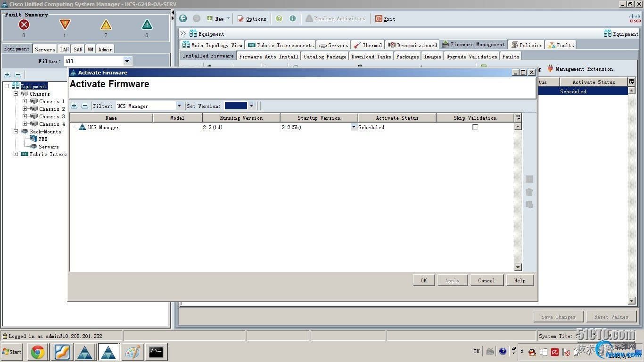Image resolution: width=644 pixels, height=362 pixels.
Task: Click the Scheduled row in background table
Action: coord(583,91)
